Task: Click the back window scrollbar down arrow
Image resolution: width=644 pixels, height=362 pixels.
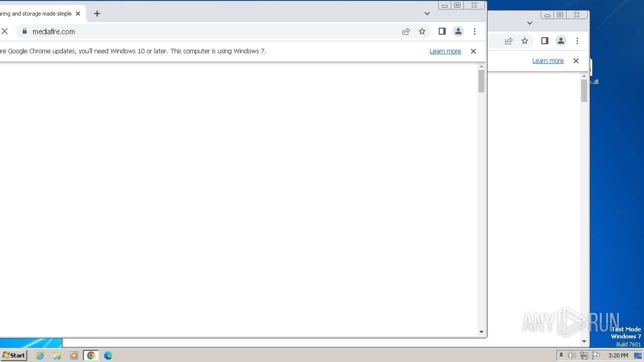Action: pos(584,341)
